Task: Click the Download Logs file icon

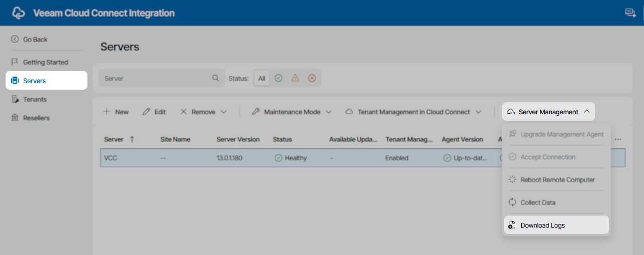Action: click(512, 225)
